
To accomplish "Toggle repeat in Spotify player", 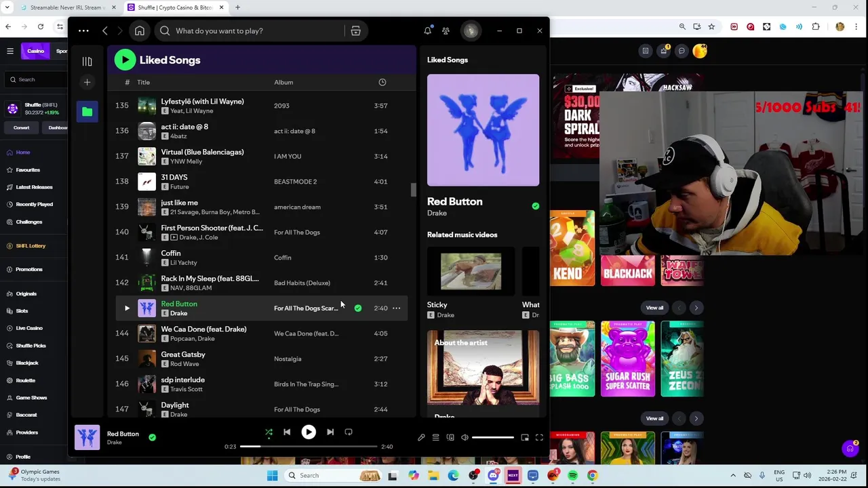I will coord(349,432).
